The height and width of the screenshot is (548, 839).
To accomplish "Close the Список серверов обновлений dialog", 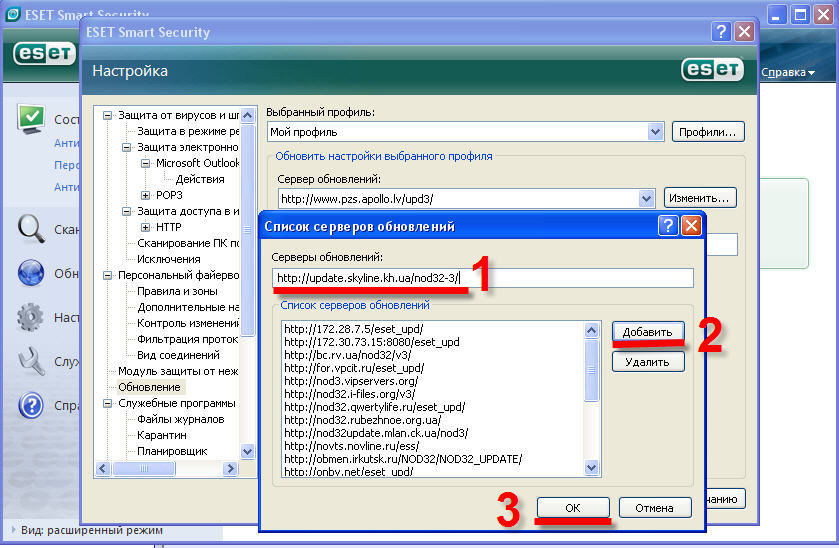I will click(x=691, y=226).
